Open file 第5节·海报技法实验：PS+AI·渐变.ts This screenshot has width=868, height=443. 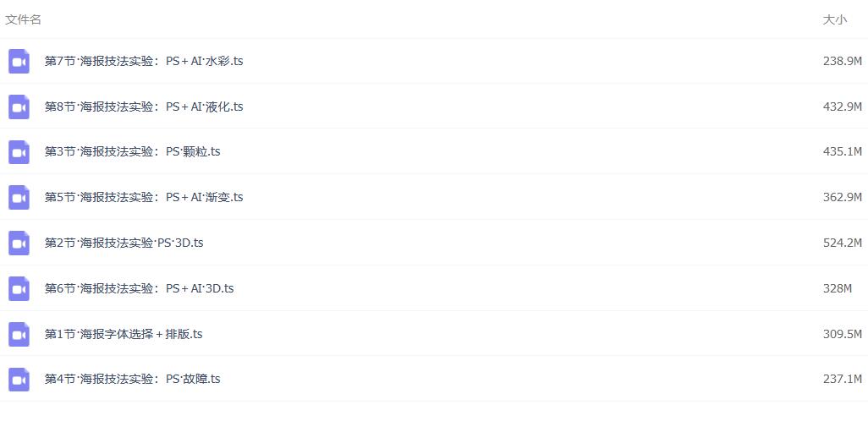144,198
